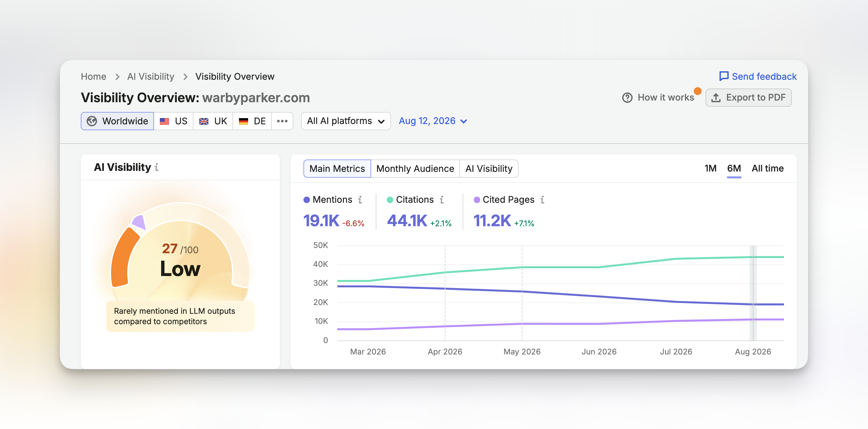Click the info icon beside Cited Pages

click(x=542, y=200)
